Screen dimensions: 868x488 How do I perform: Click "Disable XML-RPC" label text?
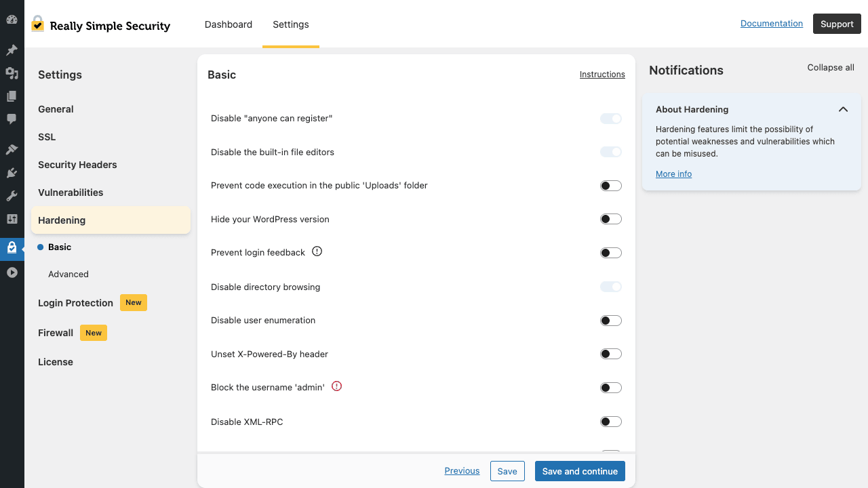point(247,422)
